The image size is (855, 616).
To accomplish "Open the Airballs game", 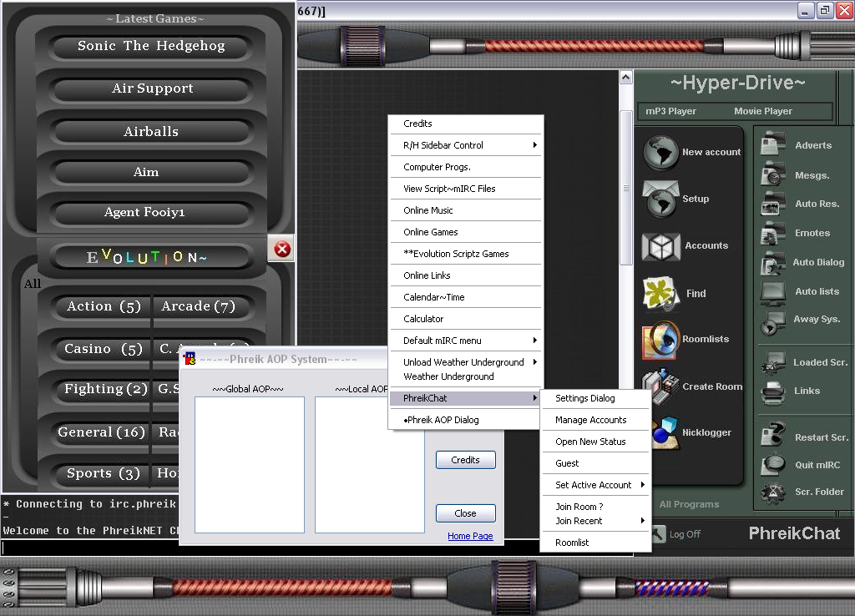I will 151,131.
